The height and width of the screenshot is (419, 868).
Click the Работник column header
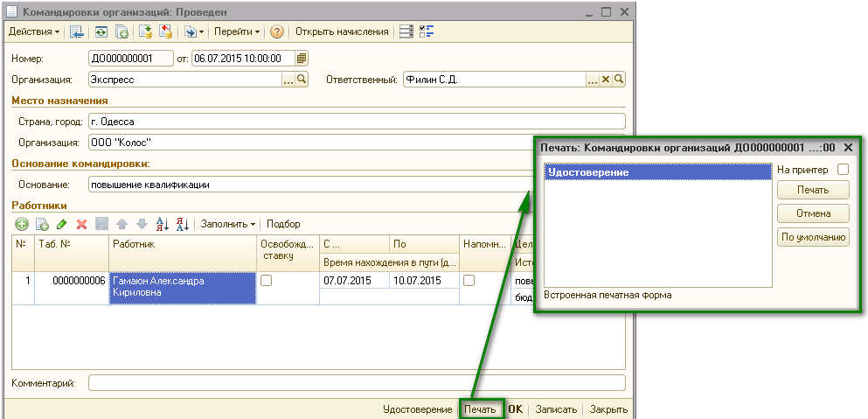coord(183,254)
